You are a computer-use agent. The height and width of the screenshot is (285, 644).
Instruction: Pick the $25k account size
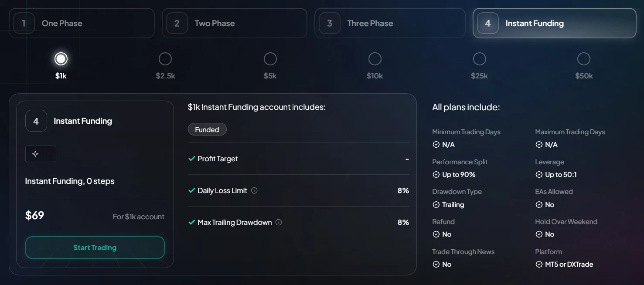click(x=479, y=59)
